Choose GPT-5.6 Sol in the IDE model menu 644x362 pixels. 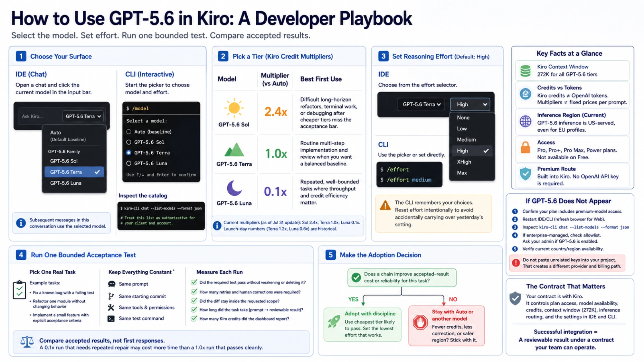point(74,161)
